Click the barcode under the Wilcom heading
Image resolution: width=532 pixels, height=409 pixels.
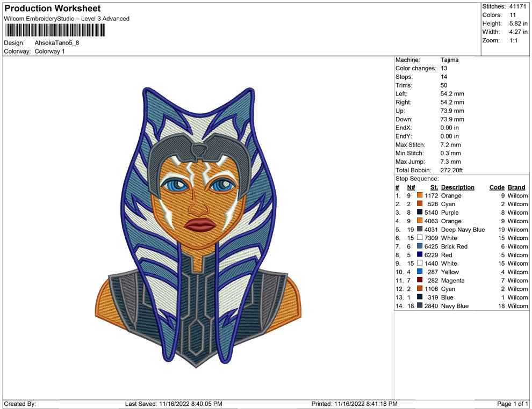pos(55,30)
